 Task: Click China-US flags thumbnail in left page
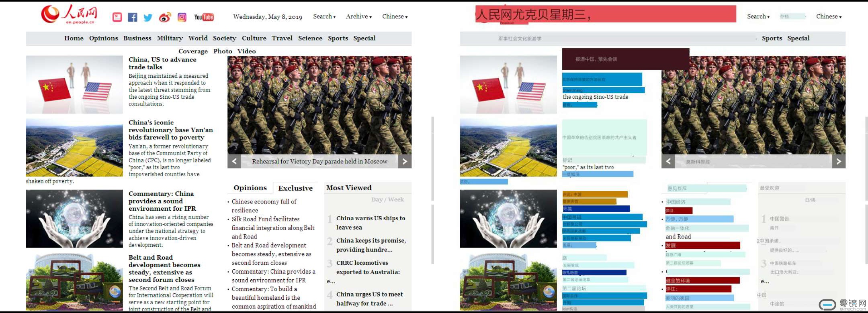pyautogui.click(x=74, y=85)
